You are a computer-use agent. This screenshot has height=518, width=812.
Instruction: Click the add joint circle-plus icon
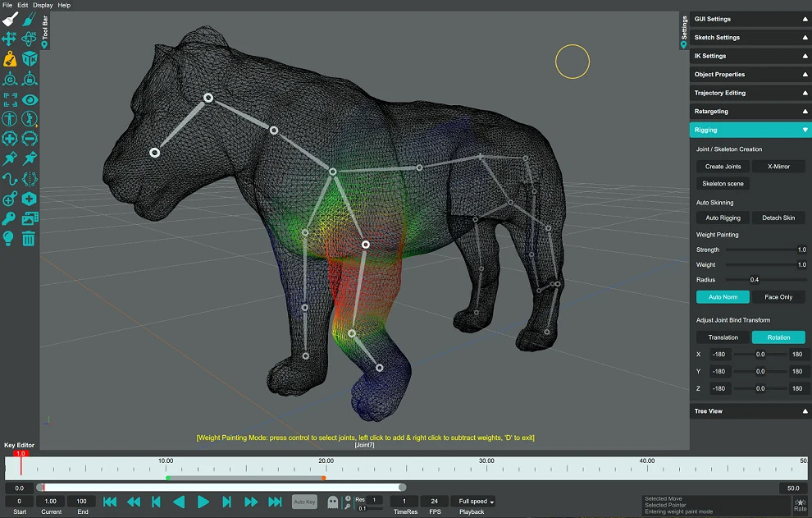[9, 199]
